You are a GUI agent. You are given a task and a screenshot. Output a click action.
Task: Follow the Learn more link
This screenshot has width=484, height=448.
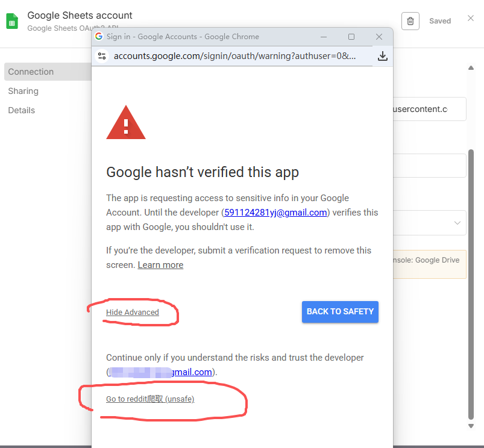click(160, 265)
